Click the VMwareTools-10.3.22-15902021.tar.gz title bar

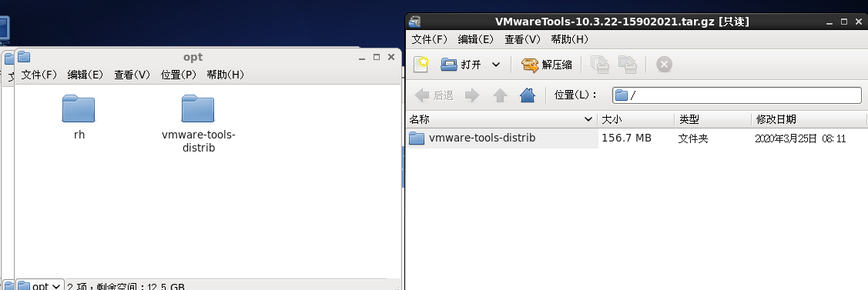coord(622,22)
